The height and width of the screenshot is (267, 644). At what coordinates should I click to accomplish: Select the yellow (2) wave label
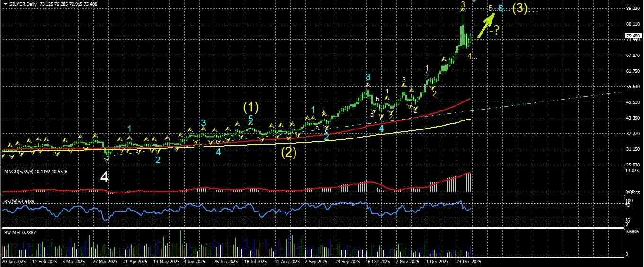(289, 153)
